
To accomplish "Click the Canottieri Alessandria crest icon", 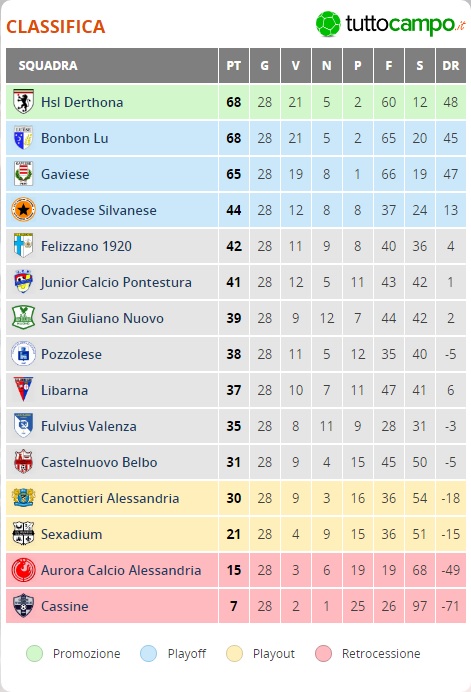I will pyautogui.click(x=23, y=498).
